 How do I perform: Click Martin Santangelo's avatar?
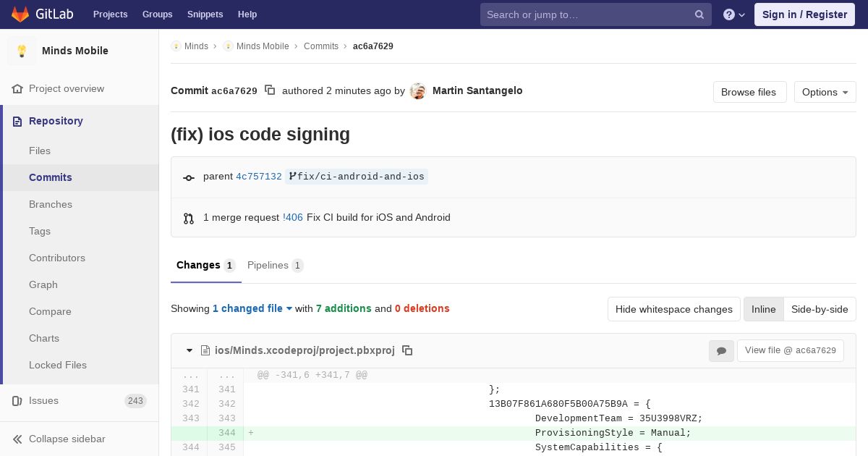(417, 91)
